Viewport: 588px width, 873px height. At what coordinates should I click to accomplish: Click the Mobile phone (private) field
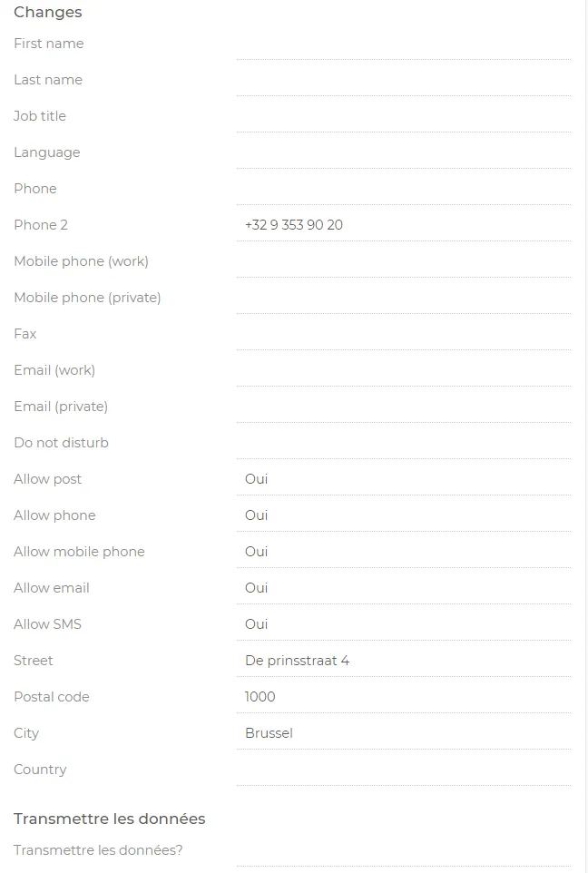[404, 298]
